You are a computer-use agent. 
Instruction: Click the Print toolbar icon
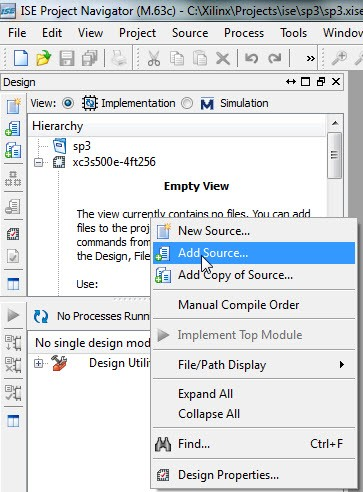(119, 58)
